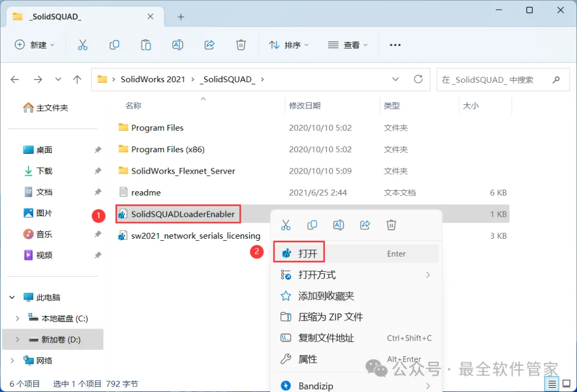
Task: Sort by the 大小 (Size) column header
Action: [x=471, y=106]
